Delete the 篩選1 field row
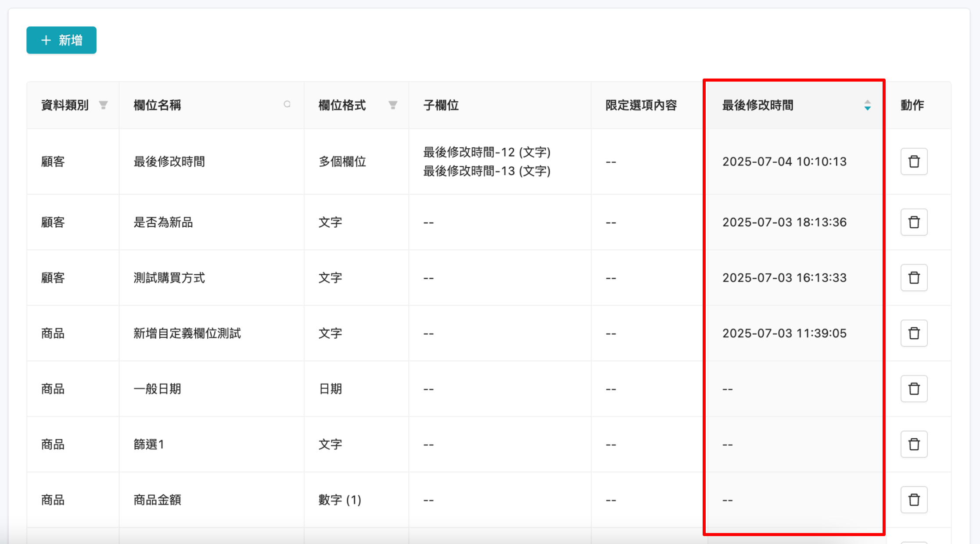 pos(914,444)
